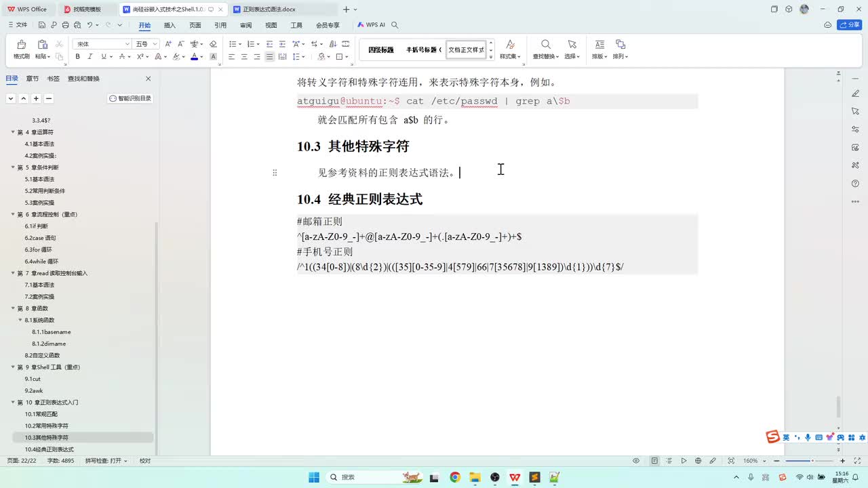Switch to the 引用 ribbon tab
This screenshot has width=868, height=488.
point(220,25)
